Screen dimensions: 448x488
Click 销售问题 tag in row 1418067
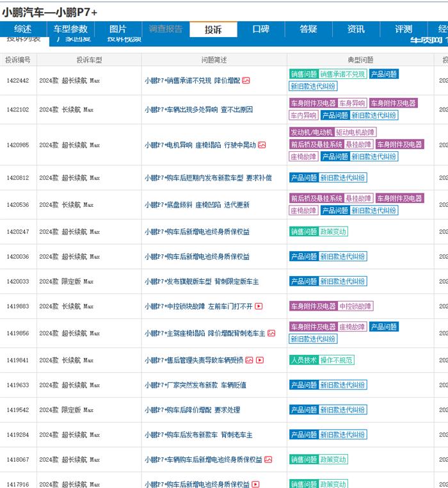pyautogui.click(x=303, y=459)
